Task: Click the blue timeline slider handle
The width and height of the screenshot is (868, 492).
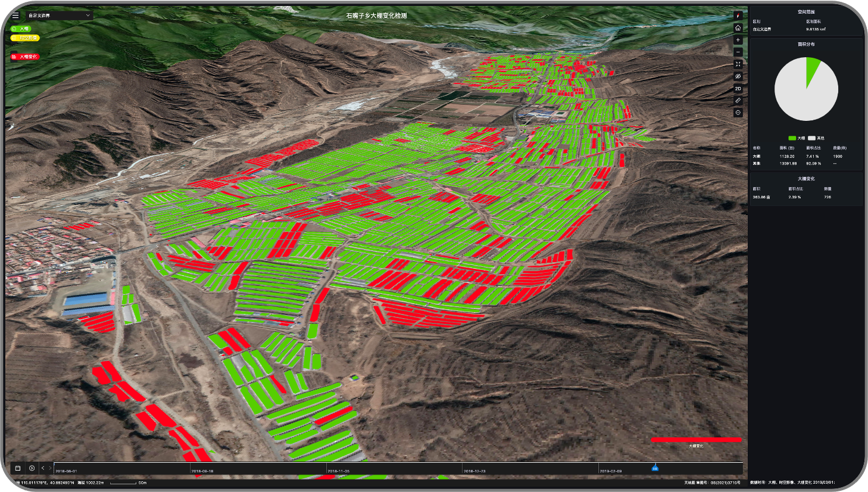Action: click(x=655, y=468)
